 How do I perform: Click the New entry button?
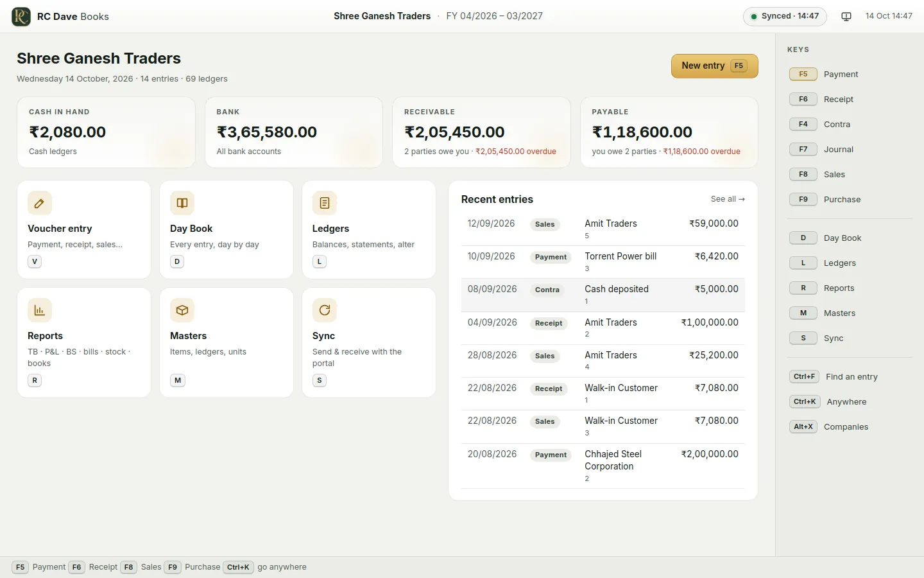(715, 66)
